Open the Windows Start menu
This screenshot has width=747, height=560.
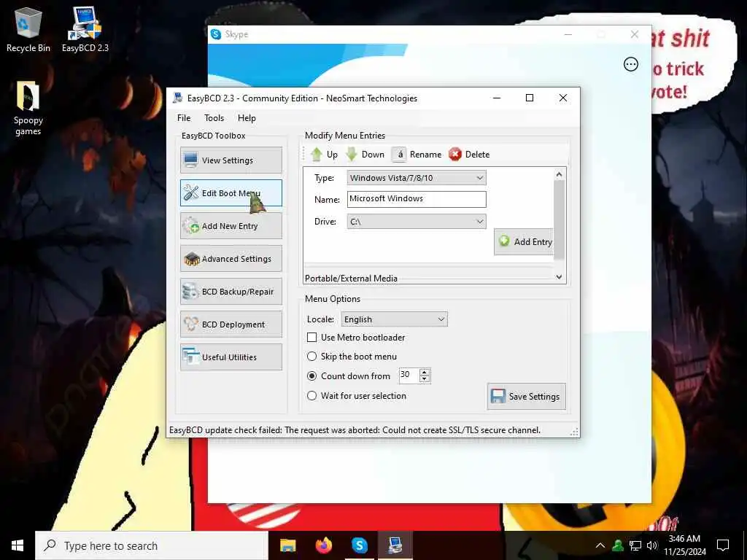pos(18,545)
